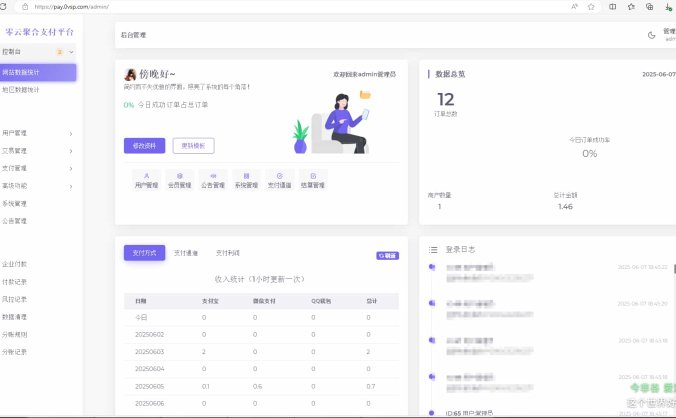Open 支付通道 shortcut tile in welcome card
Screen dimensions: 676x418
[279, 180]
